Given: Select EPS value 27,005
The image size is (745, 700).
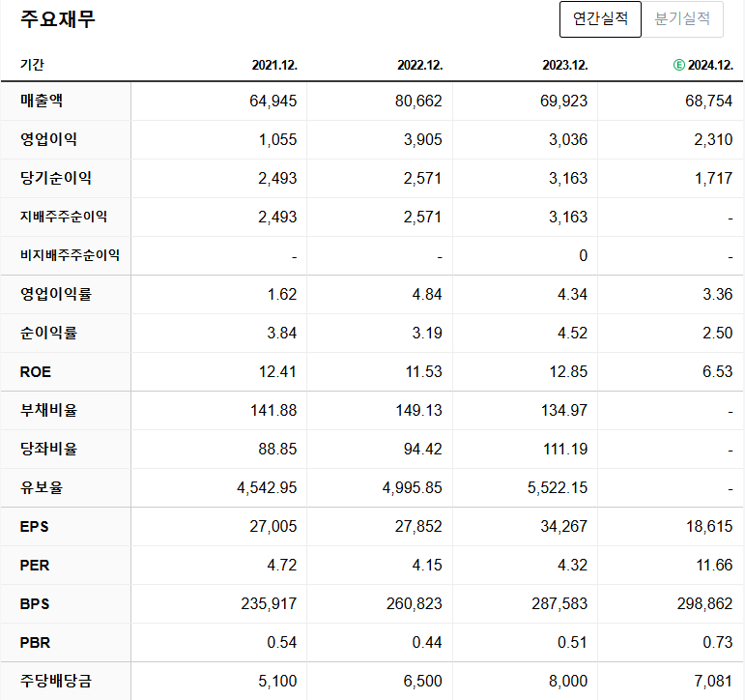Looking at the screenshot, I should coord(273,526).
